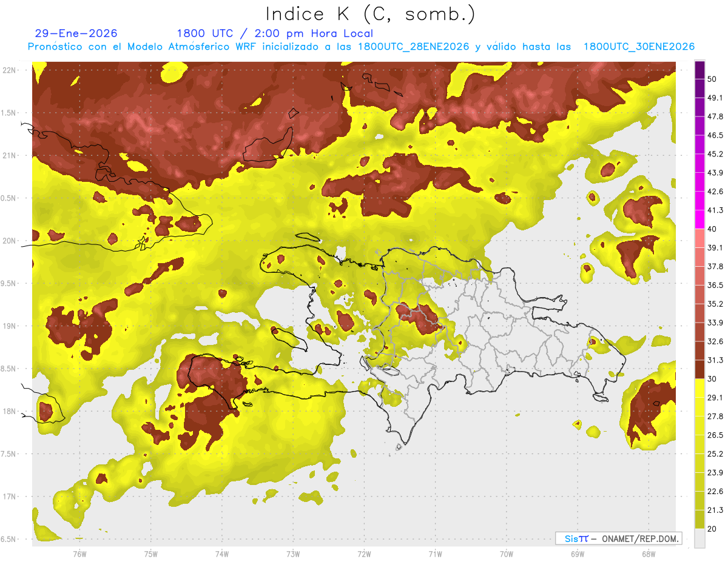Click the dark purple swatch above the 50 legend label
The image size is (728, 562).
(699, 70)
